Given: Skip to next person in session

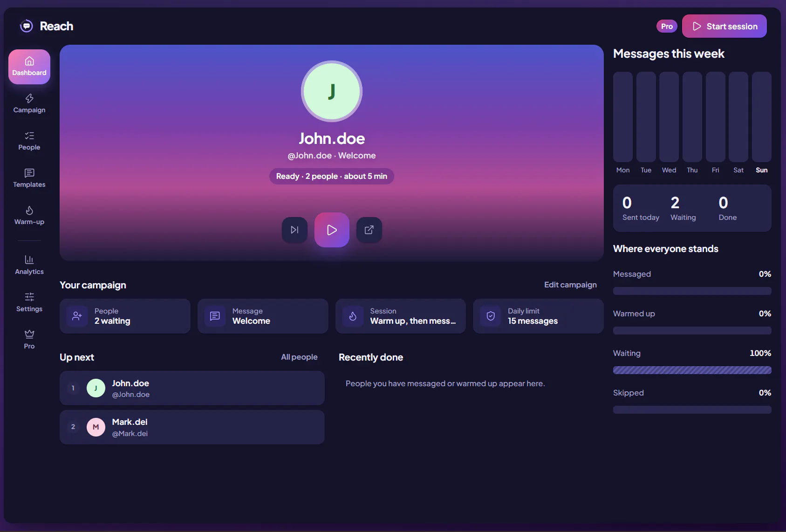Looking at the screenshot, I should 294,230.
